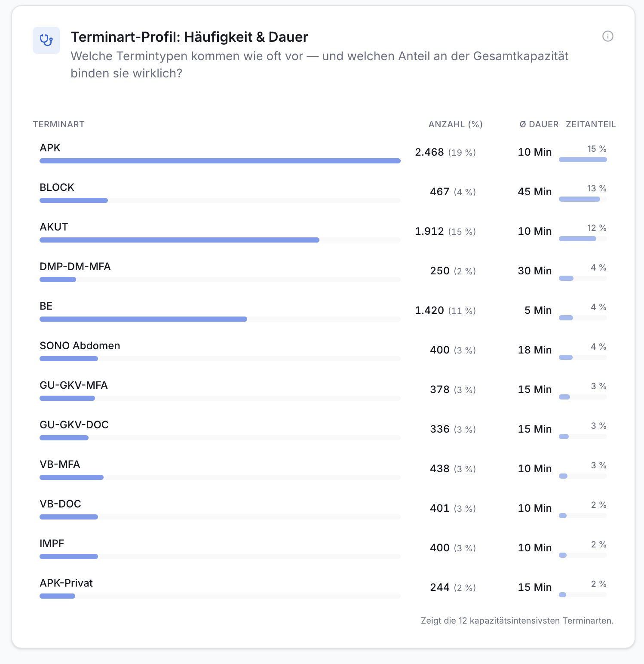Click the AKUT frequency bar
Viewport: 644px width, 664px height.
pyautogui.click(x=180, y=240)
